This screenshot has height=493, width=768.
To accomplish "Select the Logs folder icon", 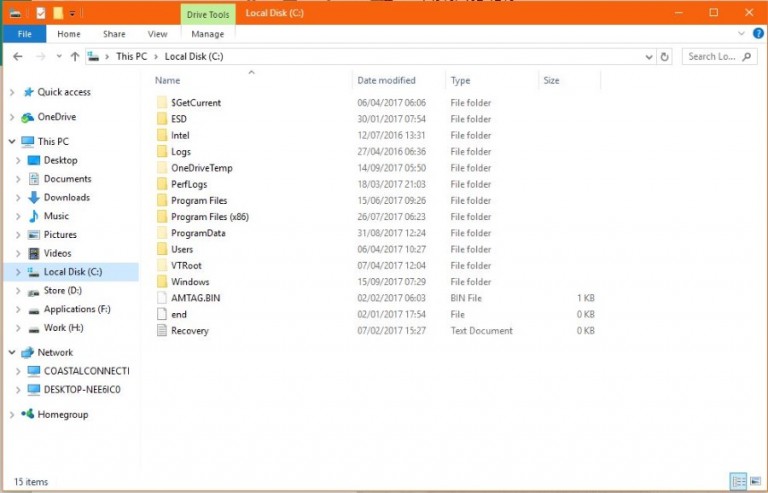I will pos(162,151).
